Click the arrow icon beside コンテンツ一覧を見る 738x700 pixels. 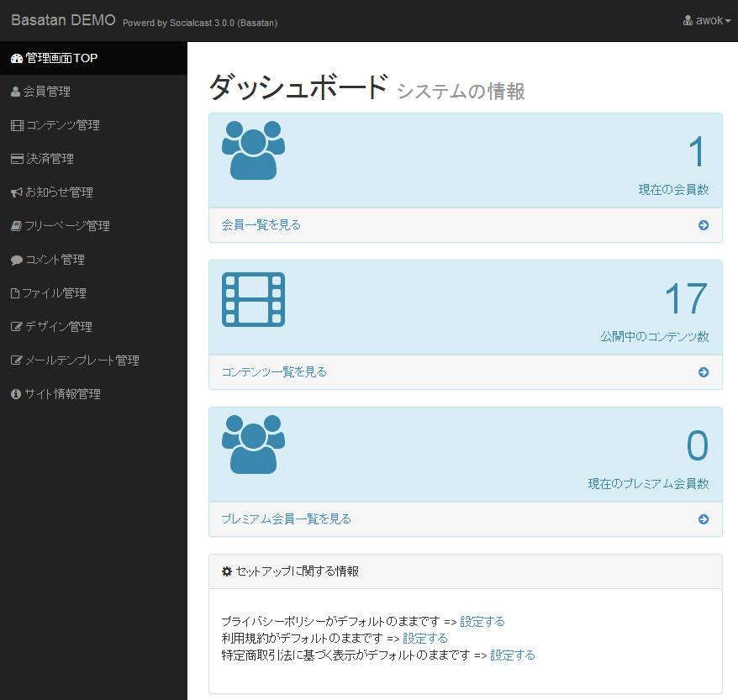[x=704, y=372]
